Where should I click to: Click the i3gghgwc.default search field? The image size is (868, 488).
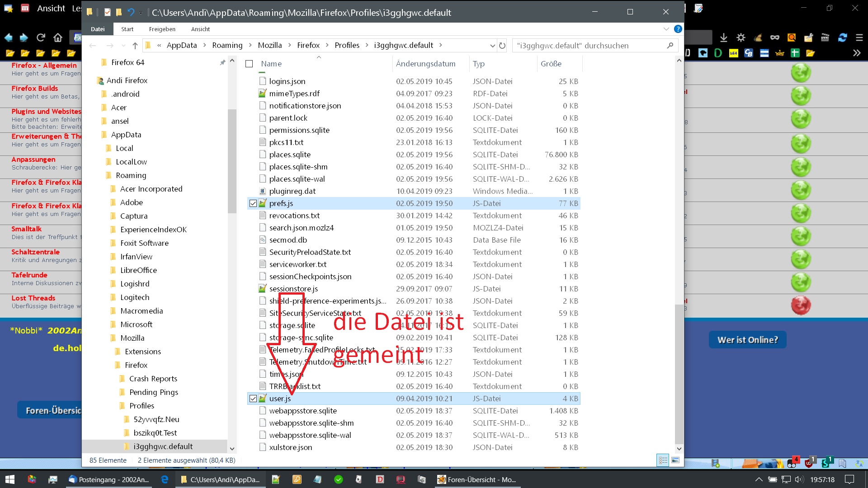coord(588,46)
